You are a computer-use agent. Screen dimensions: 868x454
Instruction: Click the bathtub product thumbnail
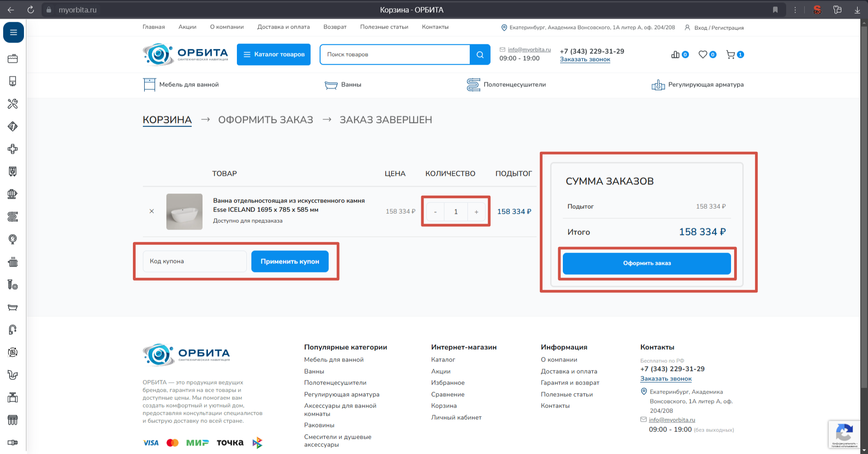pyautogui.click(x=184, y=212)
